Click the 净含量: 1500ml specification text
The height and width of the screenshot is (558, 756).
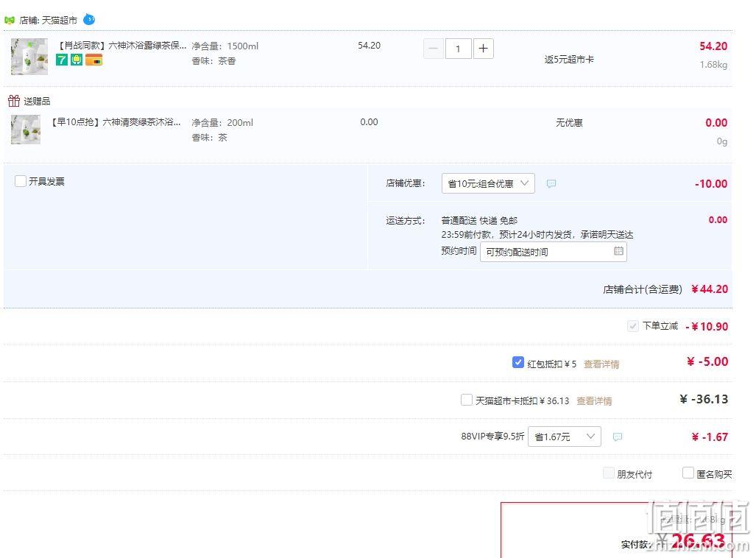click(225, 46)
